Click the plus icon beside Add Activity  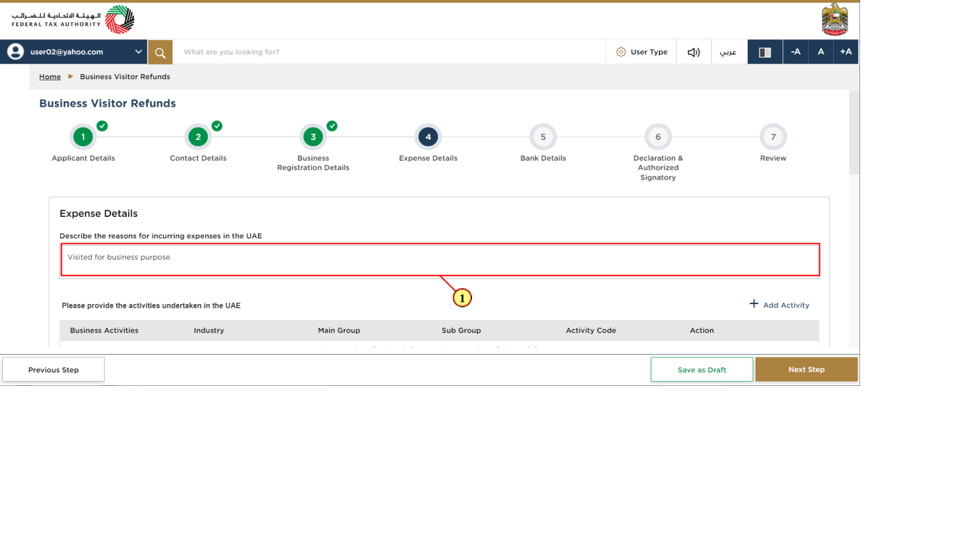(753, 304)
